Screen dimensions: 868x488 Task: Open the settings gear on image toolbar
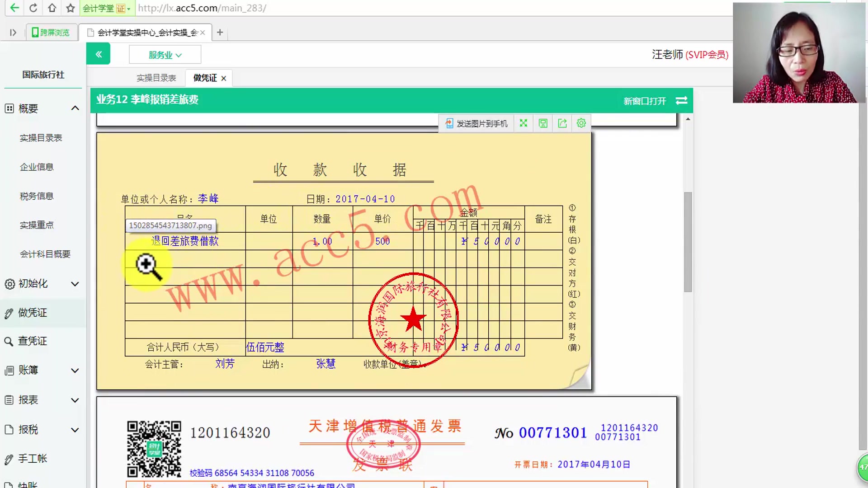tap(581, 123)
